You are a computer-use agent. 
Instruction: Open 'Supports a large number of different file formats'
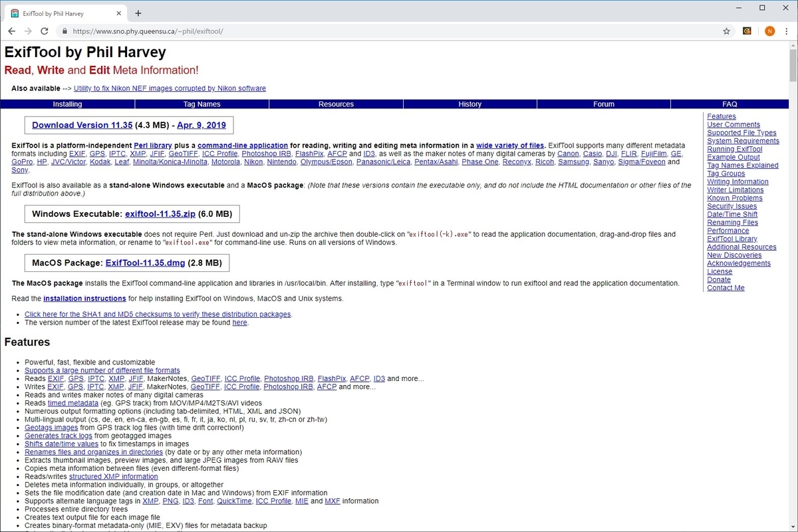(x=102, y=370)
